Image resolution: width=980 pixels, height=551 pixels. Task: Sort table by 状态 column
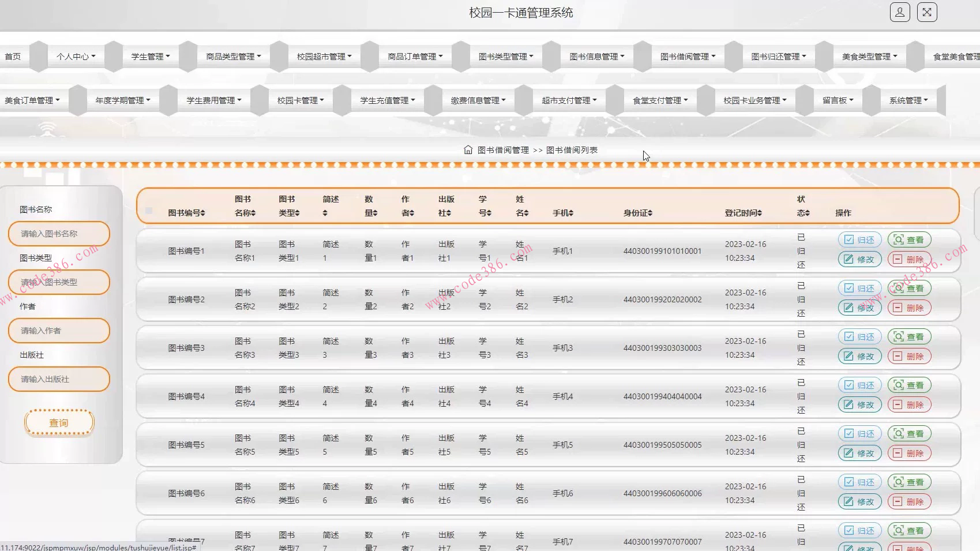[803, 206]
